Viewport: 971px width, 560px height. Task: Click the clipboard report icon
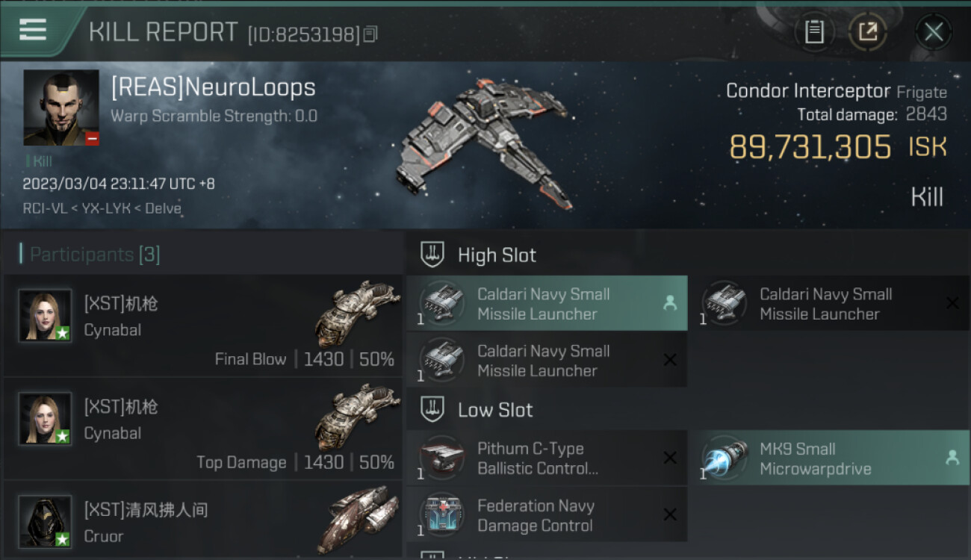point(814,31)
